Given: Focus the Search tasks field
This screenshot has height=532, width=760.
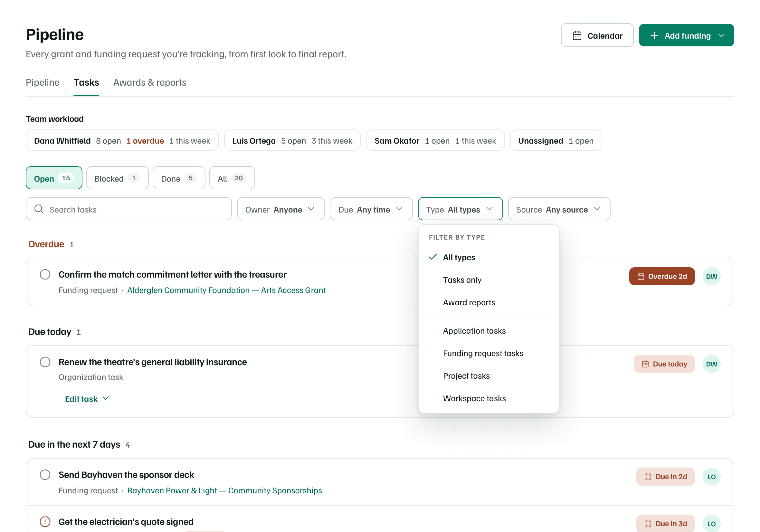Looking at the screenshot, I should tap(129, 209).
